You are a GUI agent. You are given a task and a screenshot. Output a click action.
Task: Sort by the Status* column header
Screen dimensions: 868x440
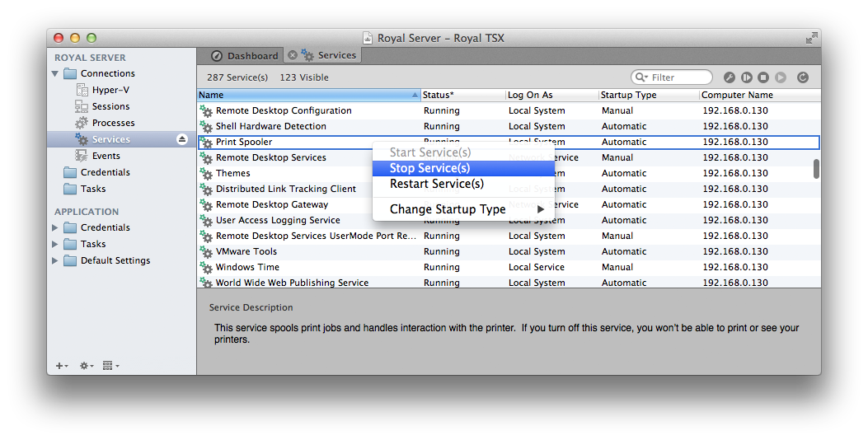click(x=462, y=96)
